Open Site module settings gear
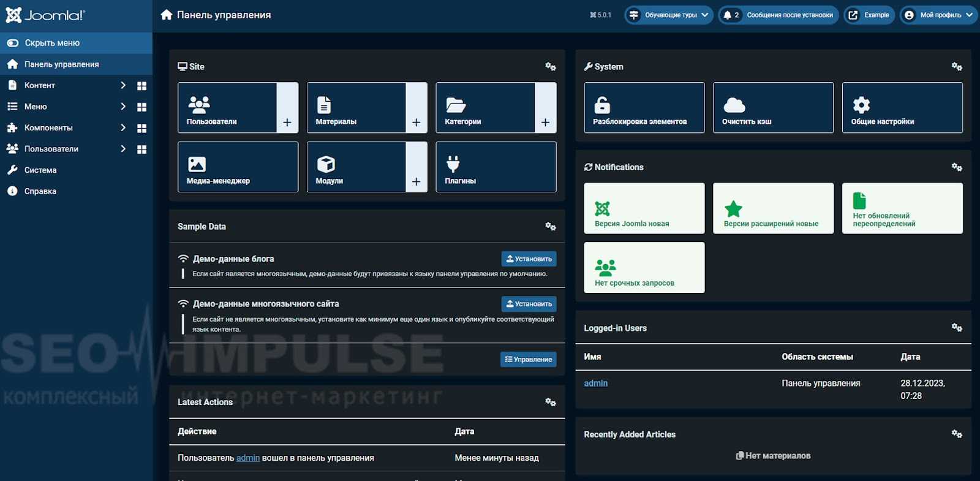 550,66
